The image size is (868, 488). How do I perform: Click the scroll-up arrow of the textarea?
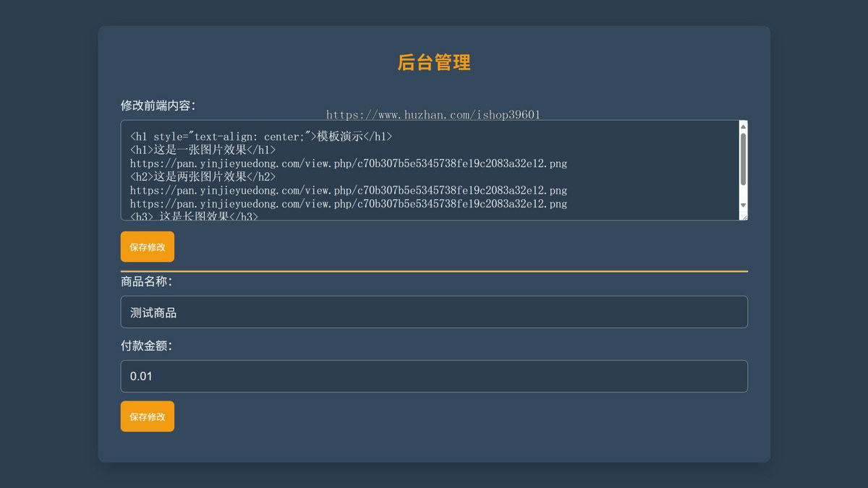[x=743, y=127]
